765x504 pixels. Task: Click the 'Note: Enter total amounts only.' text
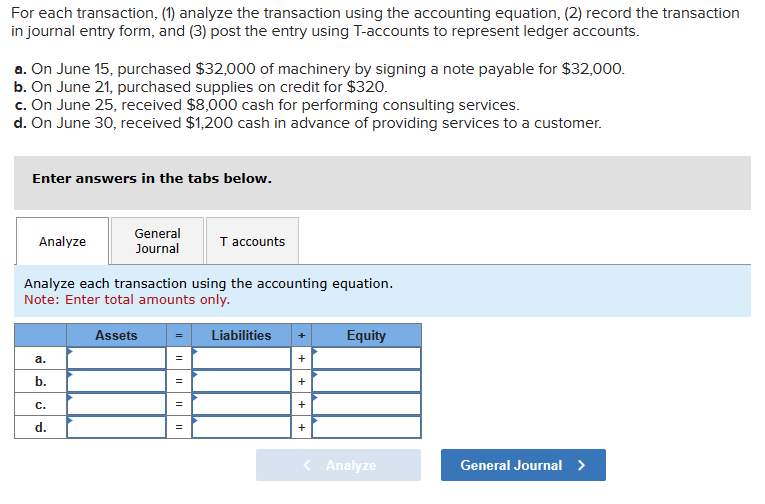(x=127, y=300)
